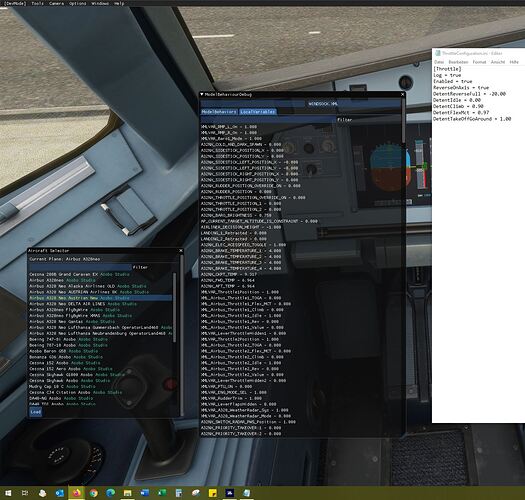525x500 pixels.
Task: Switch to the ModelBehaviors tab
Action: pos(219,112)
